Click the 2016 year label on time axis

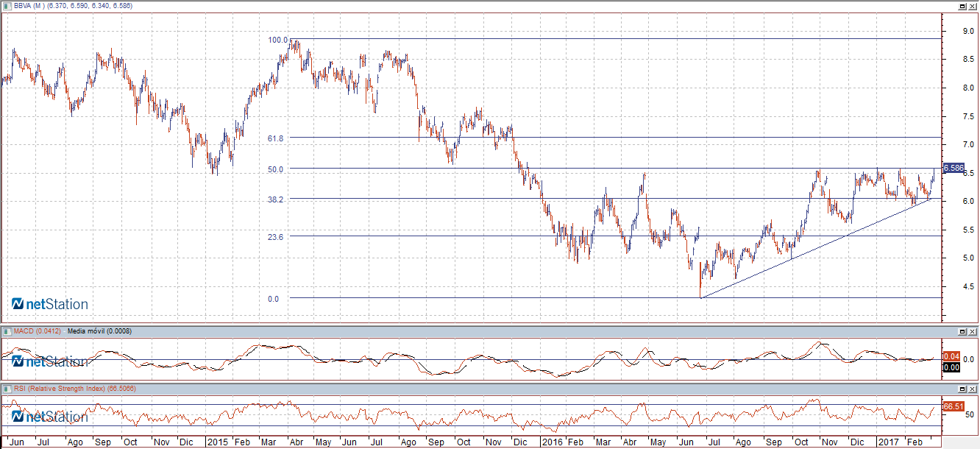tap(551, 442)
